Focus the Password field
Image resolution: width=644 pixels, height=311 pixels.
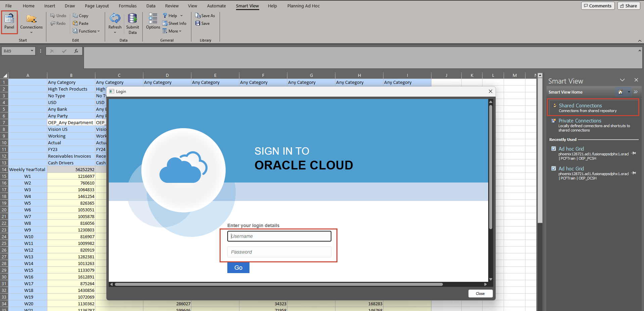click(279, 252)
